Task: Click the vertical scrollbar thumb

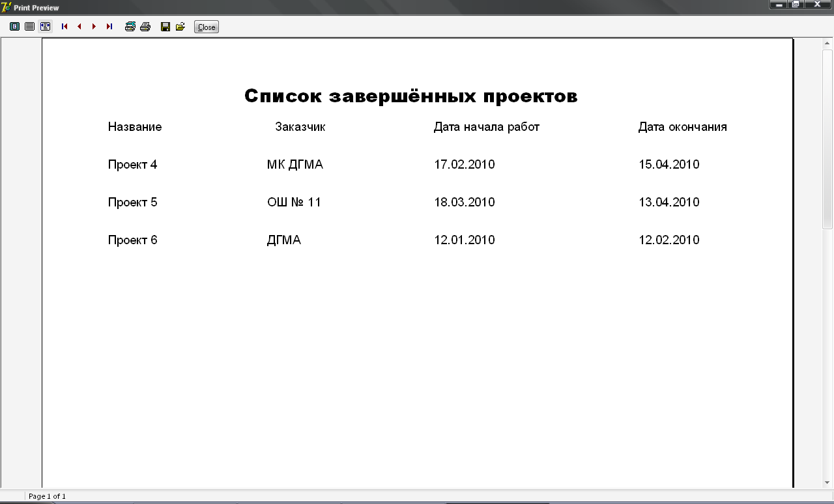Action: pyautogui.click(x=827, y=139)
